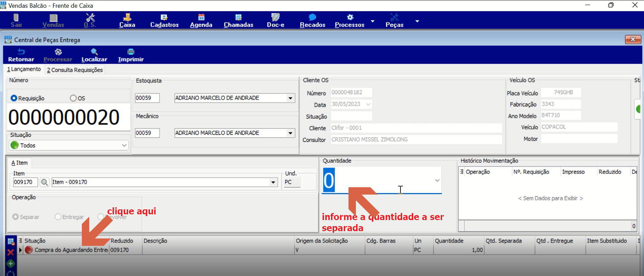Click the Mecânico code field 00059
The height and width of the screenshot is (276, 644).
tap(147, 133)
